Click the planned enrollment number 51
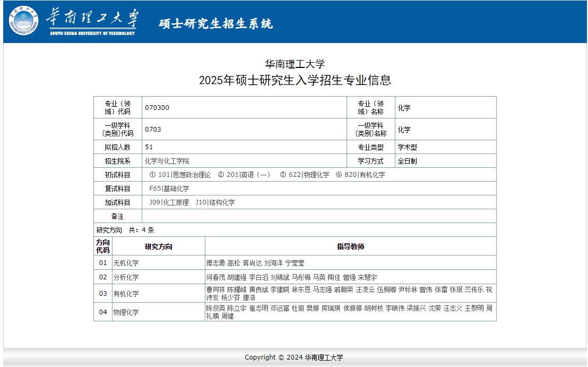This screenshot has height=367, width=588. pyautogui.click(x=149, y=147)
